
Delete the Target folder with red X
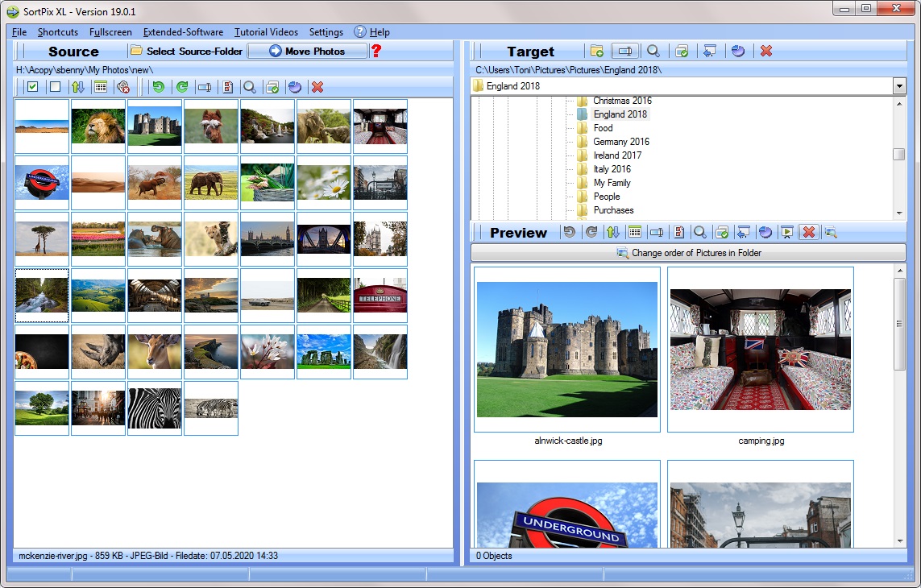(x=766, y=51)
